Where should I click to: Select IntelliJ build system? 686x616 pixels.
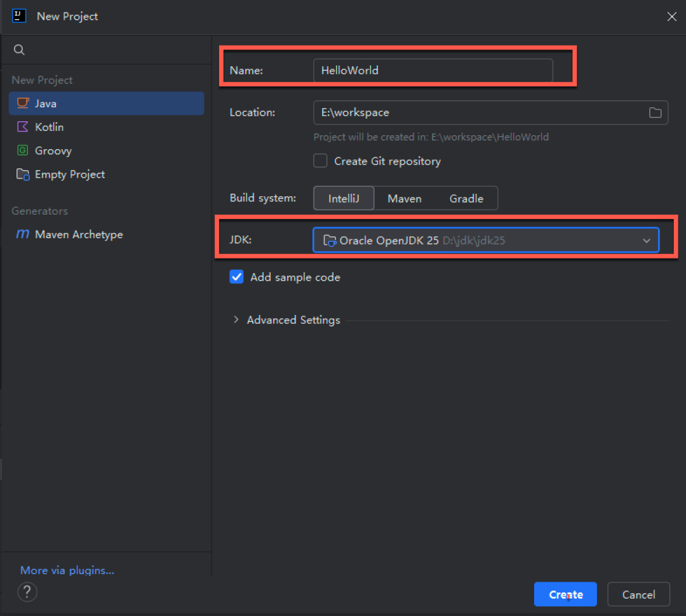point(344,198)
